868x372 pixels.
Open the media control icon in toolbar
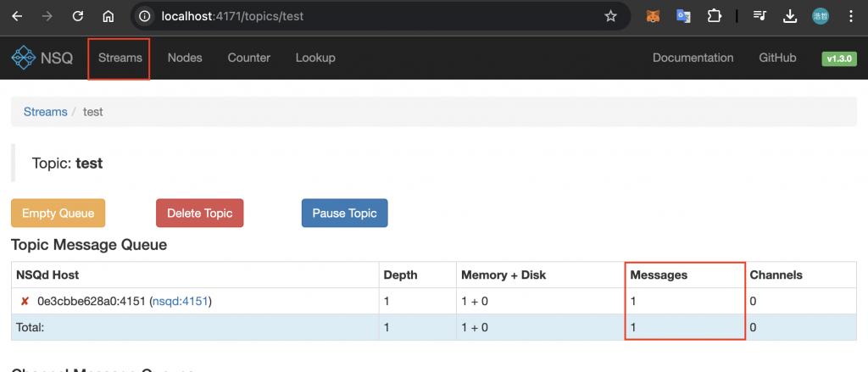click(759, 16)
